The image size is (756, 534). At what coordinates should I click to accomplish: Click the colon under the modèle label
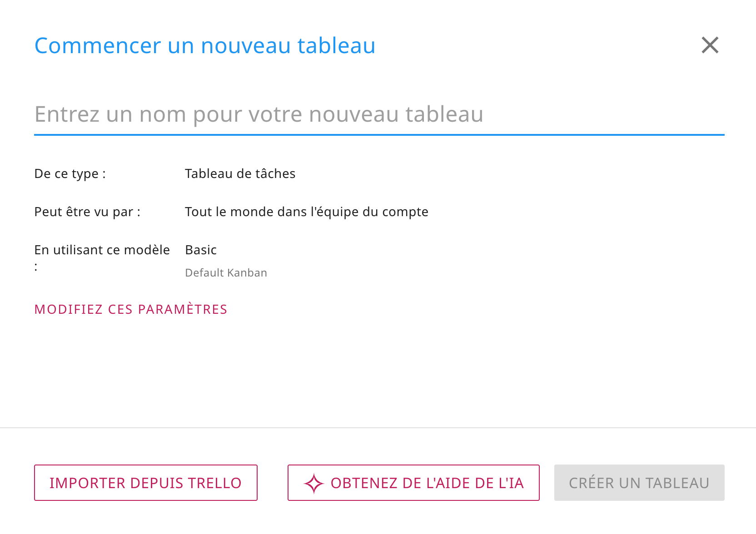(36, 267)
